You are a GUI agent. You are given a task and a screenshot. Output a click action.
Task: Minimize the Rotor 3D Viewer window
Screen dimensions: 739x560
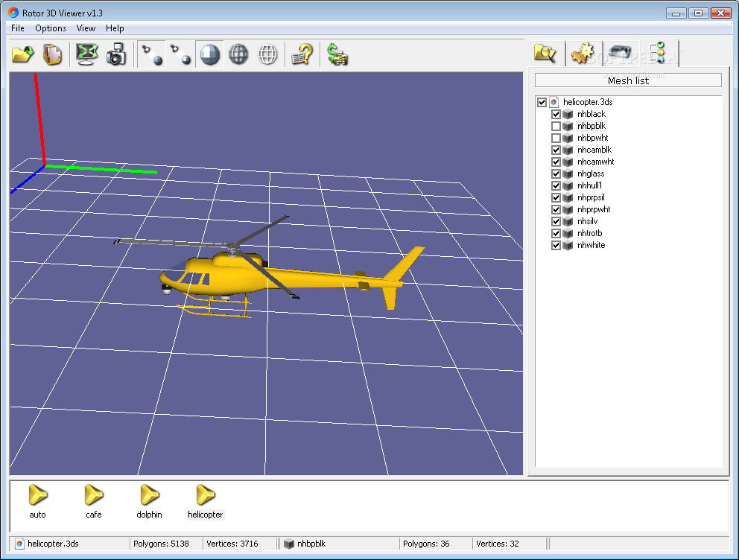(676, 13)
